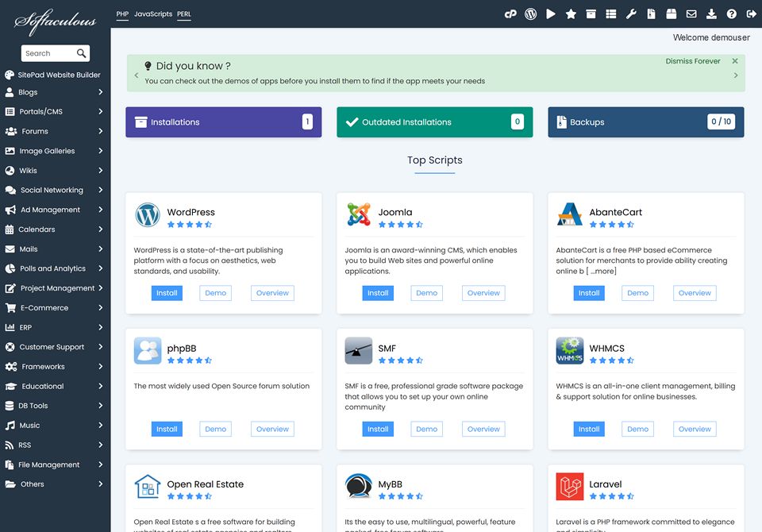Viewport: 762px width, 532px height.
Task: Install phpBB
Action: point(167,429)
